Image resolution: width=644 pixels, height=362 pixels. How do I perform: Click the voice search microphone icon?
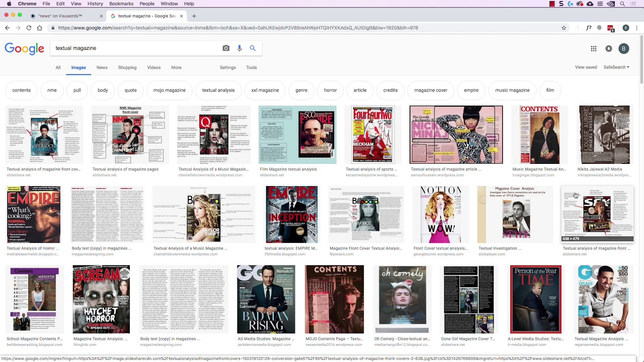tap(239, 48)
